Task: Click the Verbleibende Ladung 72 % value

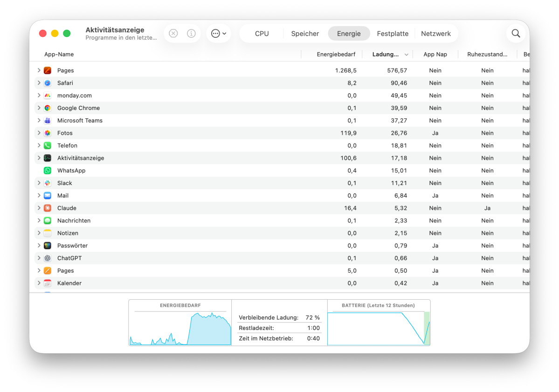Action: pos(313,317)
